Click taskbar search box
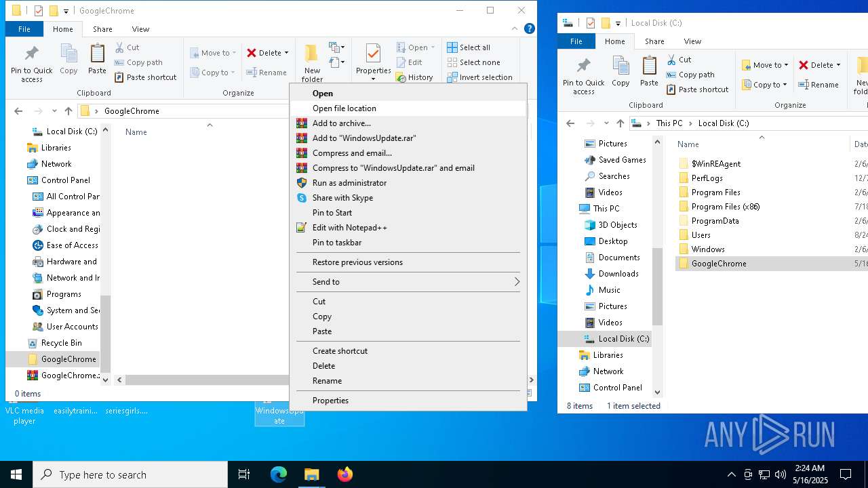This screenshot has width=868, height=488. (x=130, y=474)
